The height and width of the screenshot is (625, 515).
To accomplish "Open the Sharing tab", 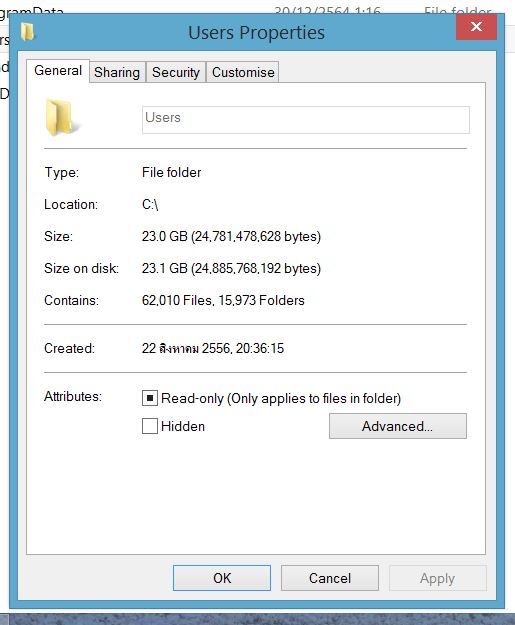I will (x=117, y=72).
